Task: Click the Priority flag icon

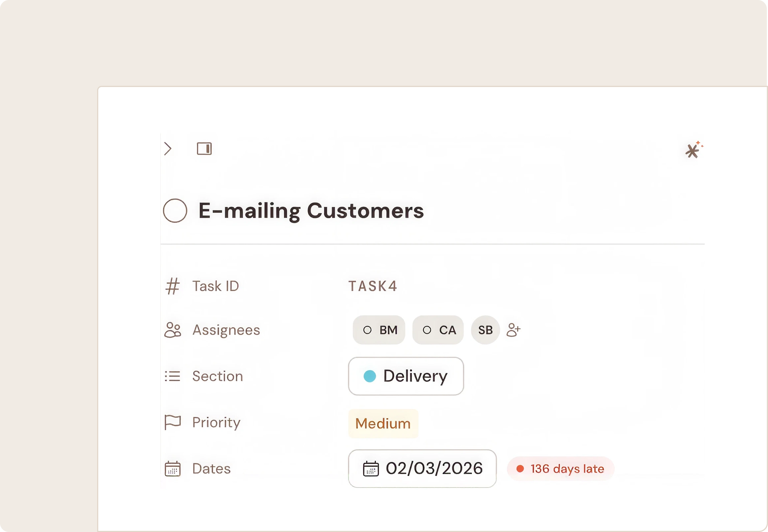Action: (x=173, y=422)
